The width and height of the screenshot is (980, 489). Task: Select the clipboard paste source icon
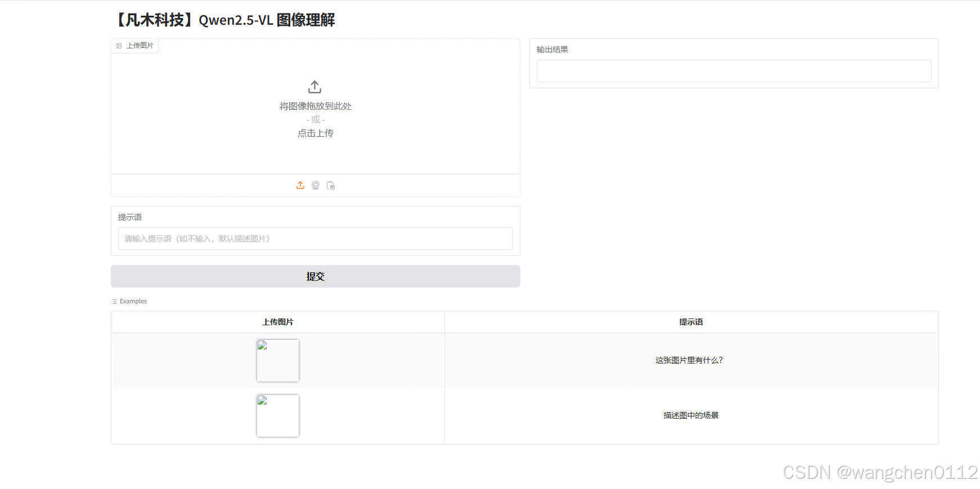click(331, 185)
